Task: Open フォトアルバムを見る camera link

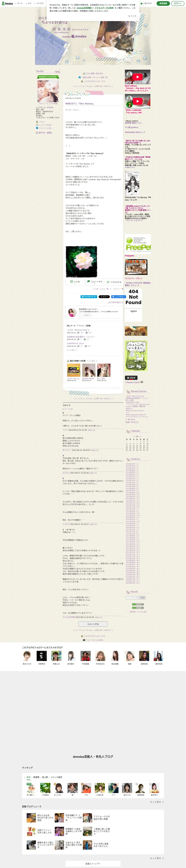Action: tap(93, 640)
